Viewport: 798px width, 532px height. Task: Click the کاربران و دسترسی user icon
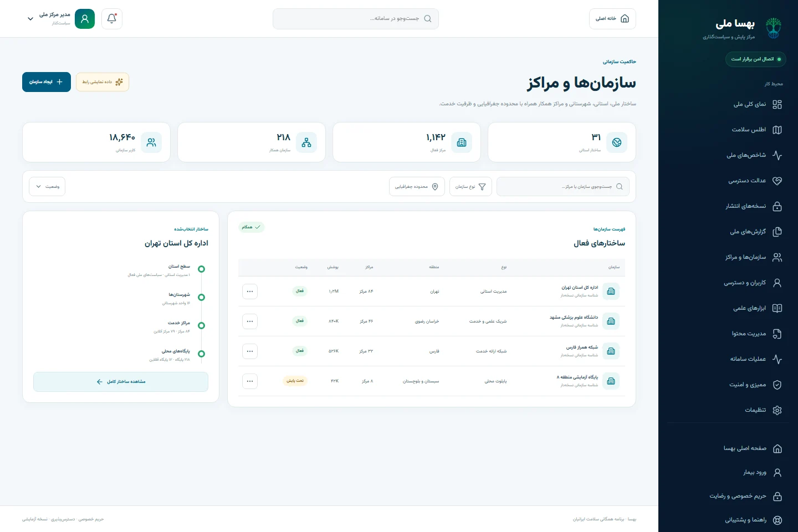[x=777, y=283]
